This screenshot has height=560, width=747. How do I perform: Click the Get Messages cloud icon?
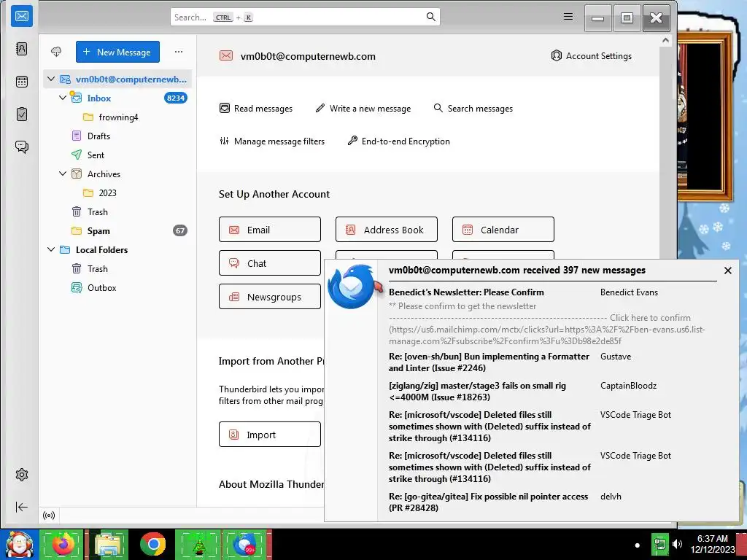tap(56, 52)
